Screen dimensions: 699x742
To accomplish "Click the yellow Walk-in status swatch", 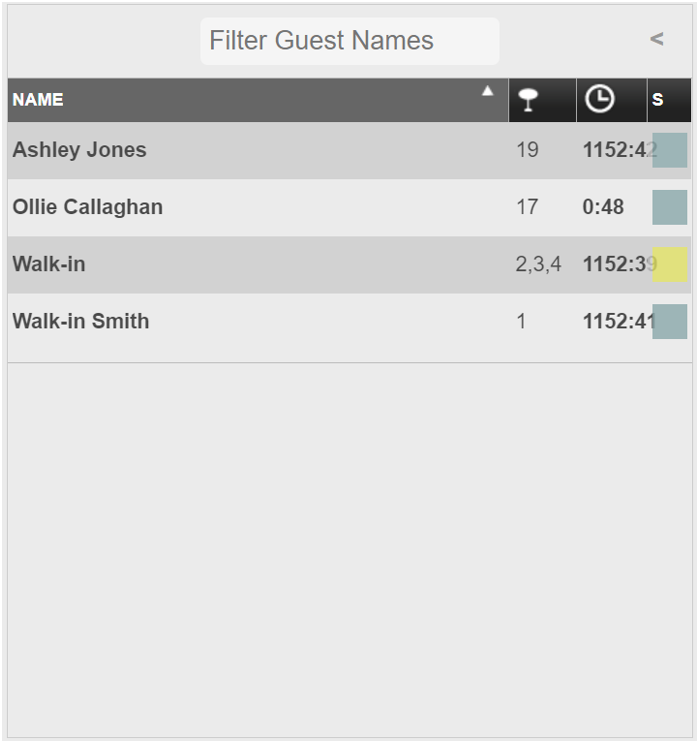I will pos(670,264).
